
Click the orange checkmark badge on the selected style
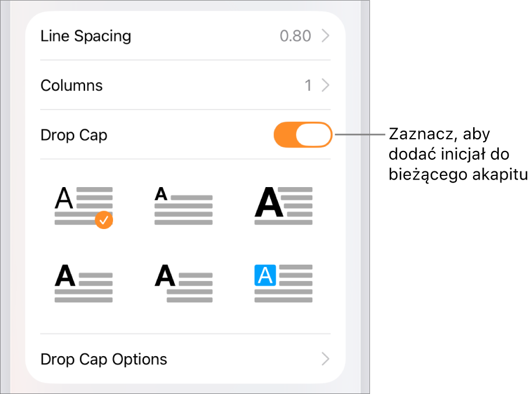(x=104, y=220)
